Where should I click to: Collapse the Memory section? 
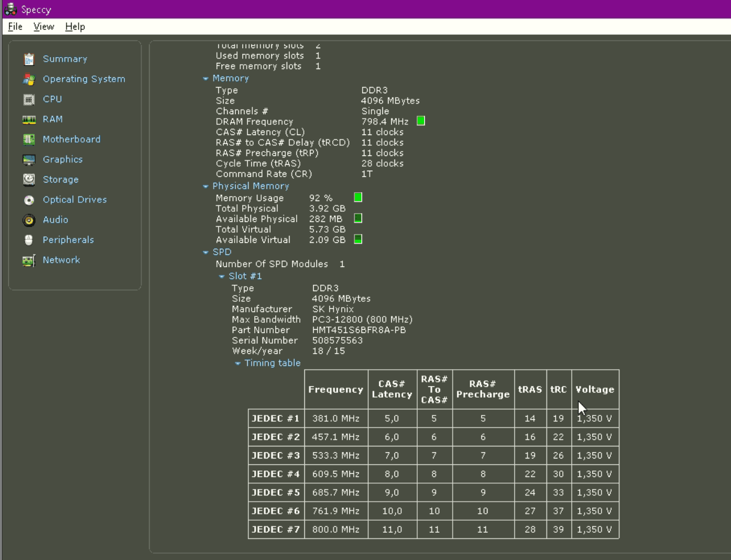[x=206, y=79]
